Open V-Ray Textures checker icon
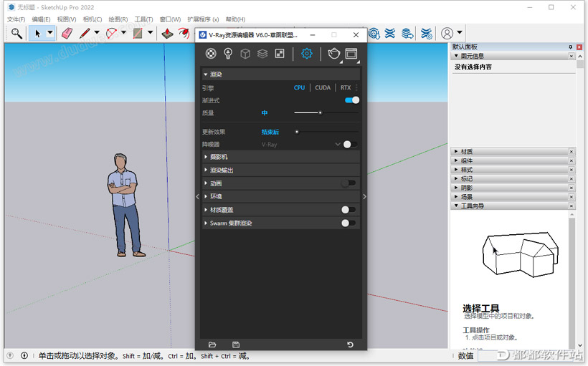Image resolution: width=588 pixels, height=366 pixels. click(x=280, y=54)
